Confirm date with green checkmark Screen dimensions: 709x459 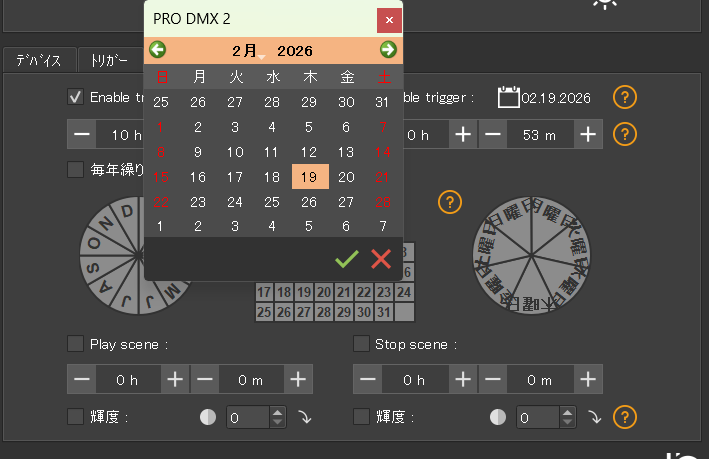pos(347,259)
